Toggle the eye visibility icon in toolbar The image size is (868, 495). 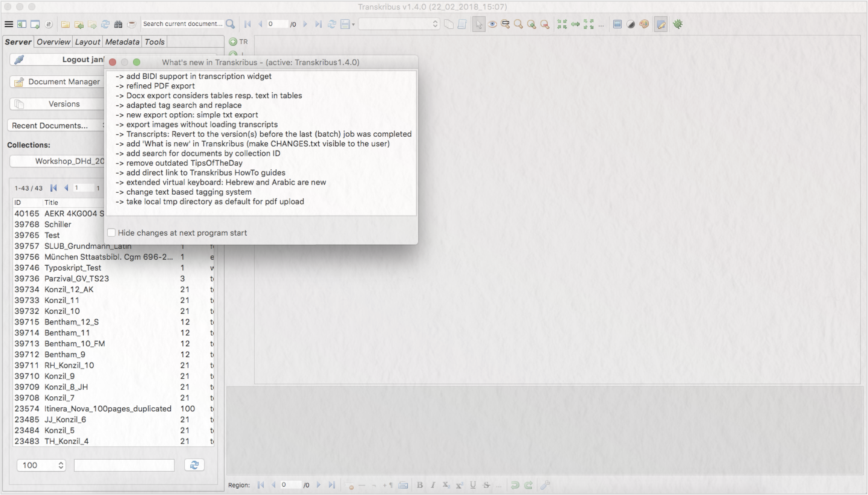(x=492, y=24)
